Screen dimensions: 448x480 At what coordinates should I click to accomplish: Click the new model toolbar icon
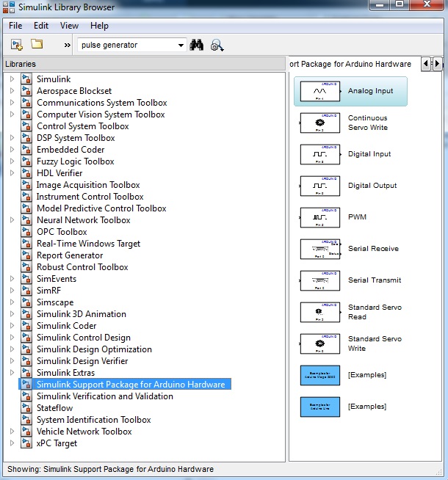[17, 45]
